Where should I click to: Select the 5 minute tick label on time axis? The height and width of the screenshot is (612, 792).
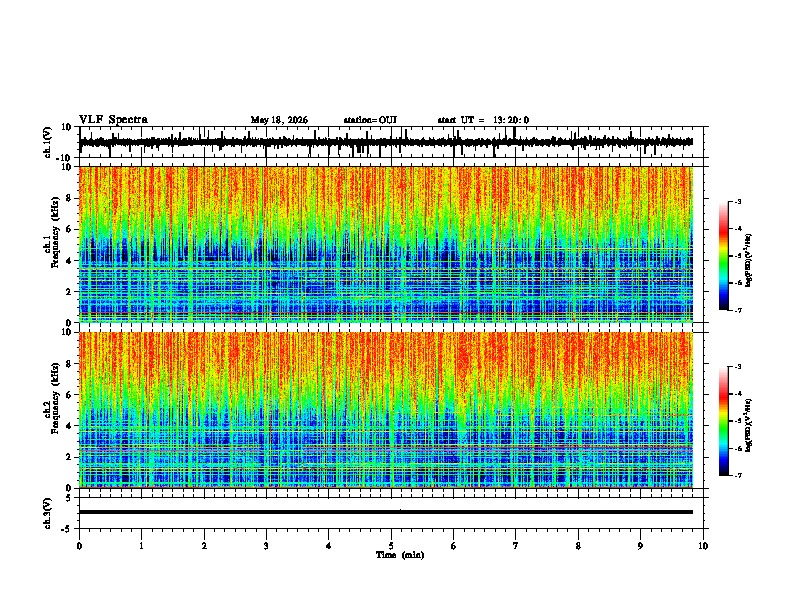click(x=391, y=546)
